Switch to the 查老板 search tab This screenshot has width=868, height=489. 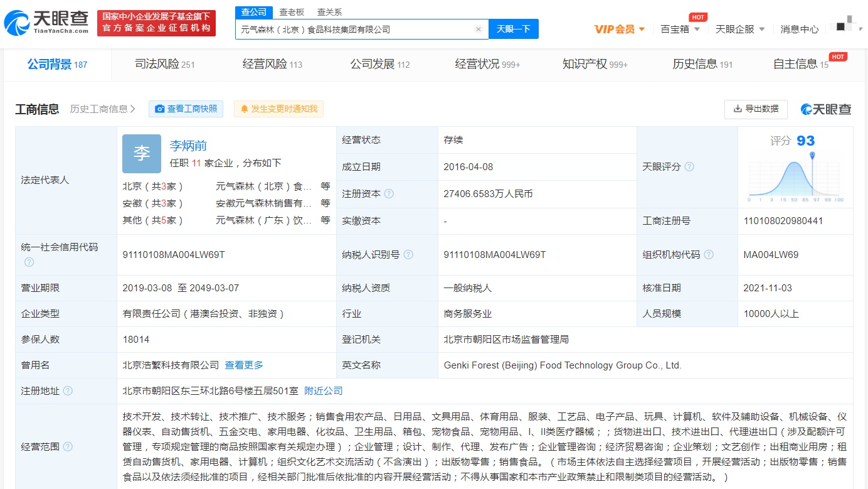(x=292, y=12)
